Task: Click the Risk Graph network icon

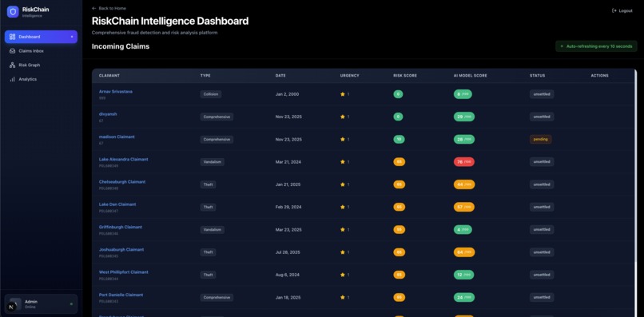Action: coord(12,65)
